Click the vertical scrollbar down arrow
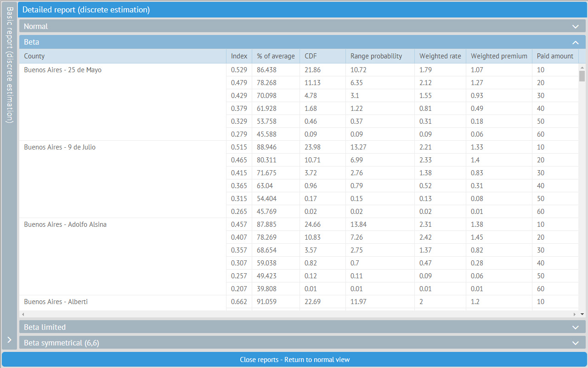This screenshot has width=588, height=368. tap(582, 314)
